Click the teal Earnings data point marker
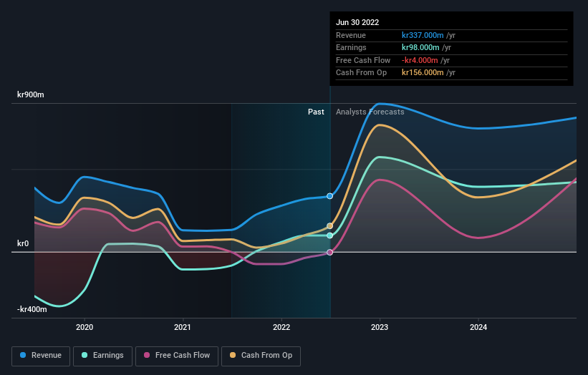The height and width of the screenshot is (375, 588). (329, 235)
